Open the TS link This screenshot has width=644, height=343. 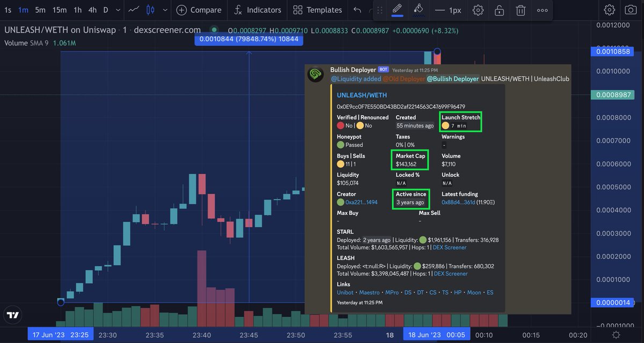[x=445, y=293]
